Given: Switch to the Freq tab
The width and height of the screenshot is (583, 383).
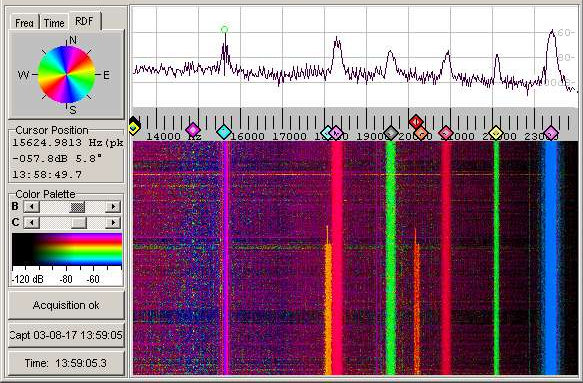Looking at the screenshot, I should tap(25, 23).
